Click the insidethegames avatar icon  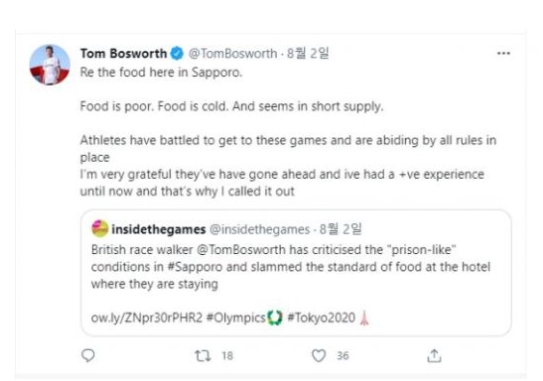[100, 229]
